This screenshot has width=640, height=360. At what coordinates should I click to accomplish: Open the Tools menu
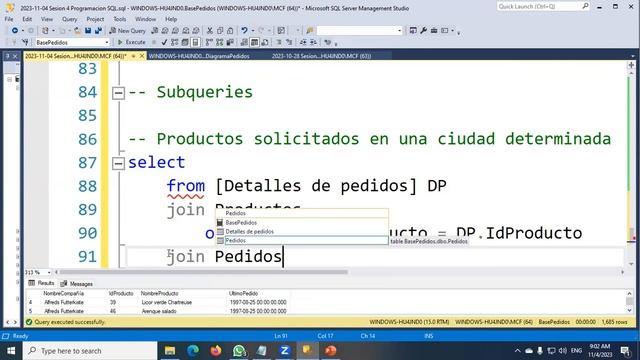coord(120,19)
